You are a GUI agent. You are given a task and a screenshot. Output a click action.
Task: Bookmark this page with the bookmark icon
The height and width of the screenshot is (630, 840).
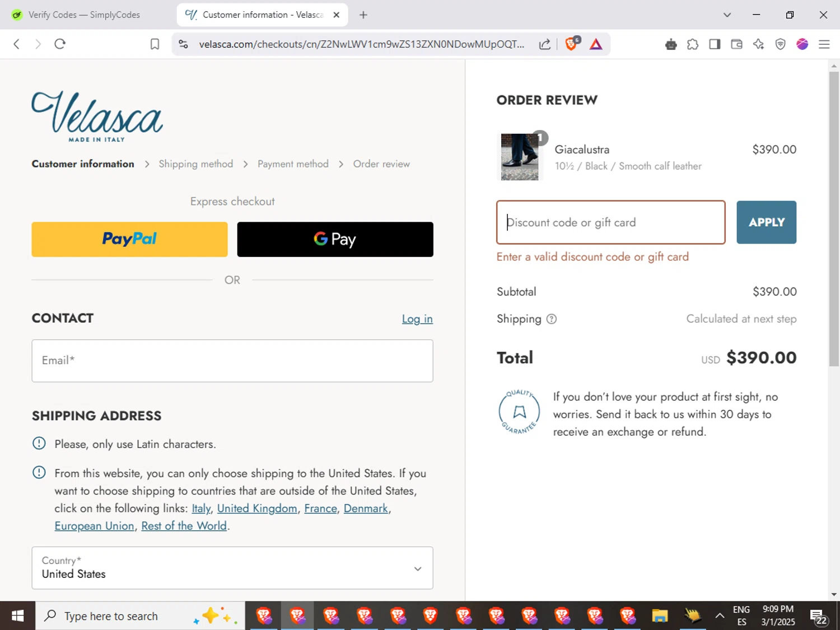(x=155, y=44)
